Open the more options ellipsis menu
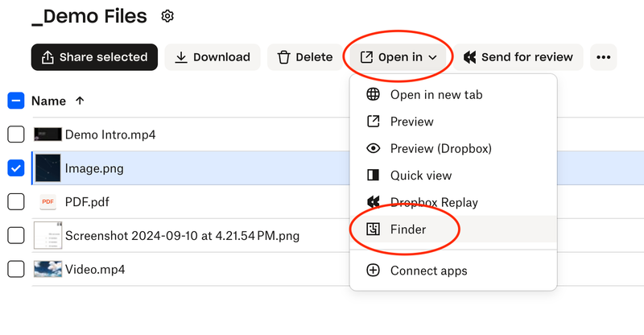 click(604, 57)
